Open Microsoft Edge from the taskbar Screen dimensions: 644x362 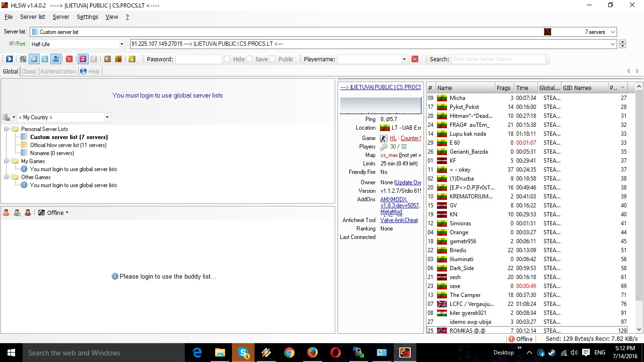(x=197, y=353)
